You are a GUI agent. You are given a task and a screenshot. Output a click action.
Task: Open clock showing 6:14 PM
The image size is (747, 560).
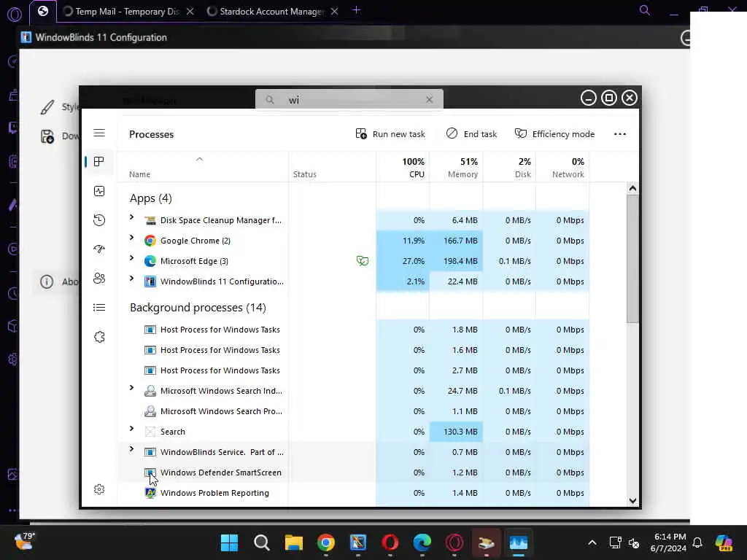668,542
